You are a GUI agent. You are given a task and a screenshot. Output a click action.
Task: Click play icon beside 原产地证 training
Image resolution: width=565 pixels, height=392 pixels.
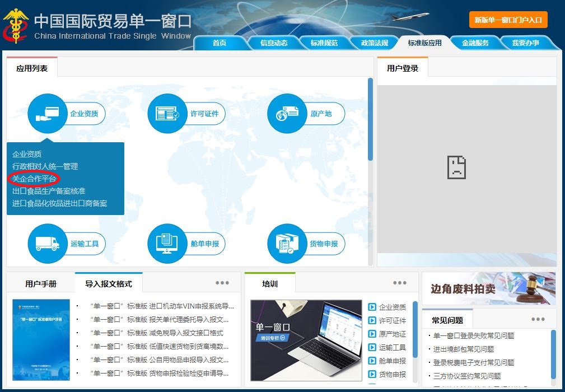[x=372, y=334]
